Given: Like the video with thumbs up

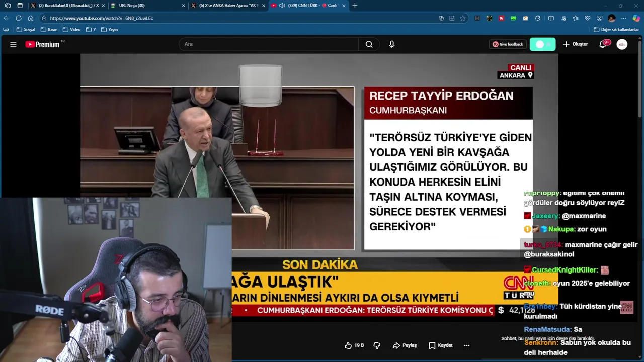Looking at the screenshot, I should pos(354,345).
